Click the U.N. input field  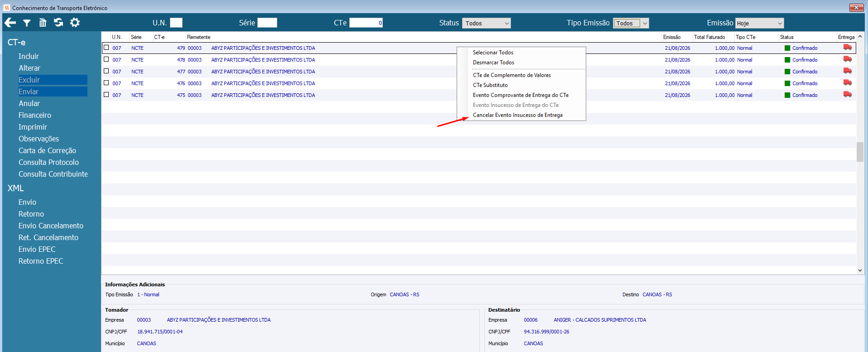tap(176, 23)
